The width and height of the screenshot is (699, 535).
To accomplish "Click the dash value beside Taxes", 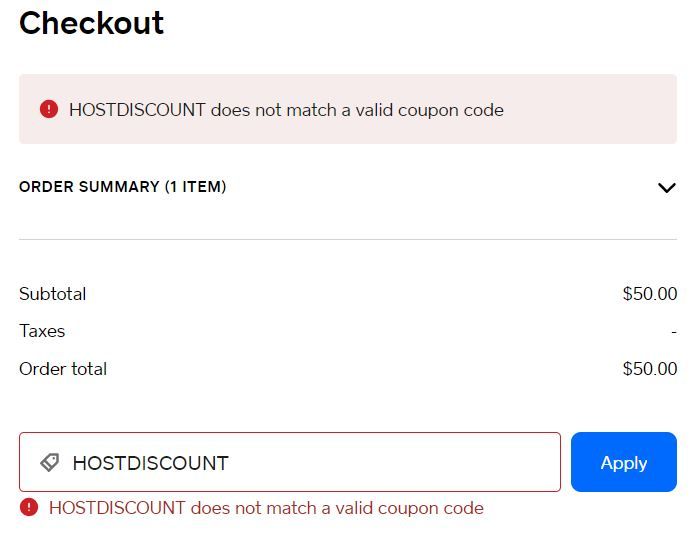I will pos(674,331).
